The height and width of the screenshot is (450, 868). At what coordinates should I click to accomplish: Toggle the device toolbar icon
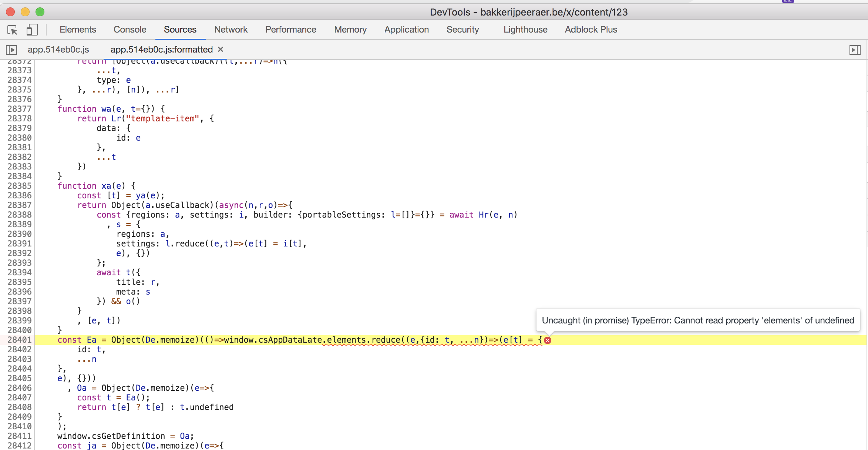(x=32, y=30)
